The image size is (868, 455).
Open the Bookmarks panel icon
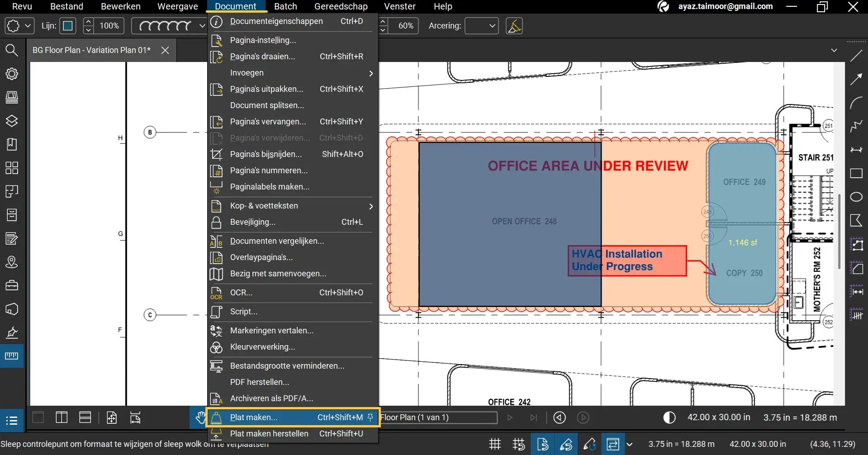(x=12, y=144)
